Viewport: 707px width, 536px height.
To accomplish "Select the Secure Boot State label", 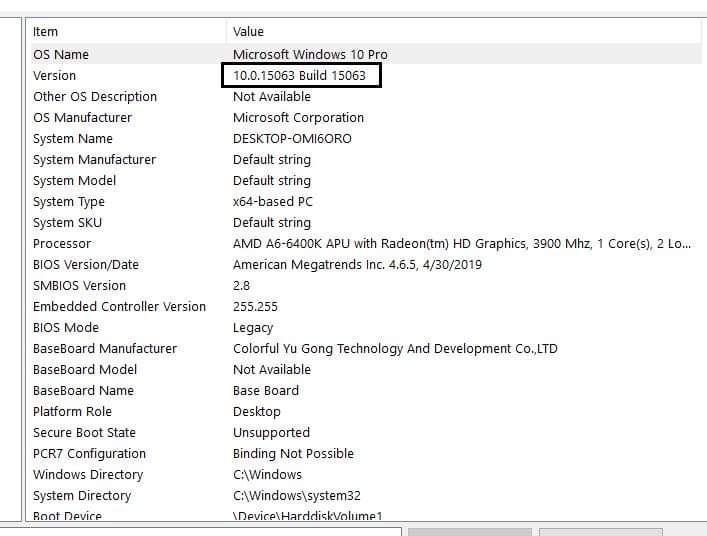I will (84, 433).
